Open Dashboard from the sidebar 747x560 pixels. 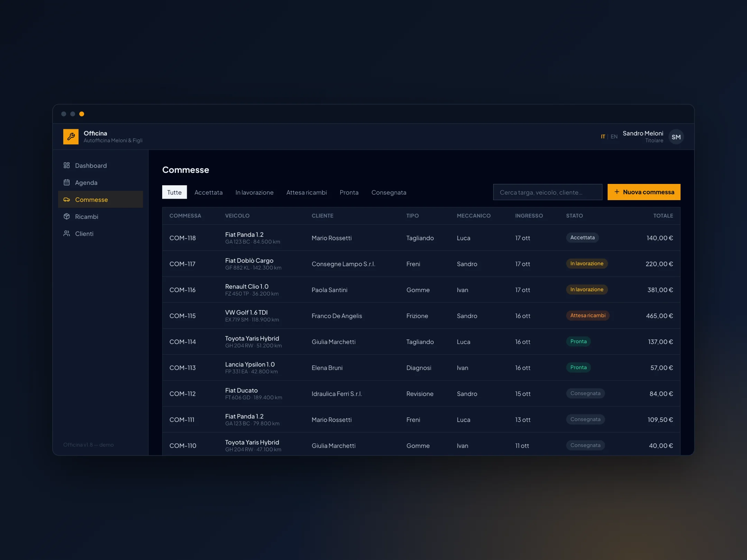click(x=100, y=166)
